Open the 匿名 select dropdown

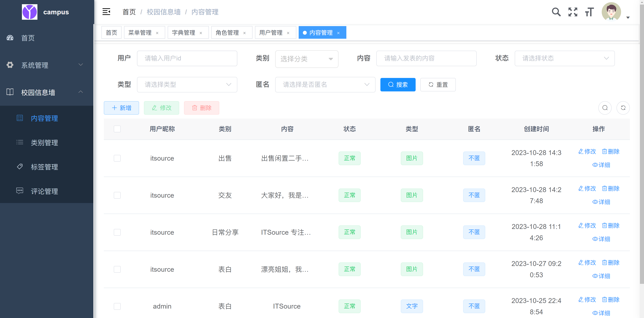pyautogui.click(x=325, y=85)
